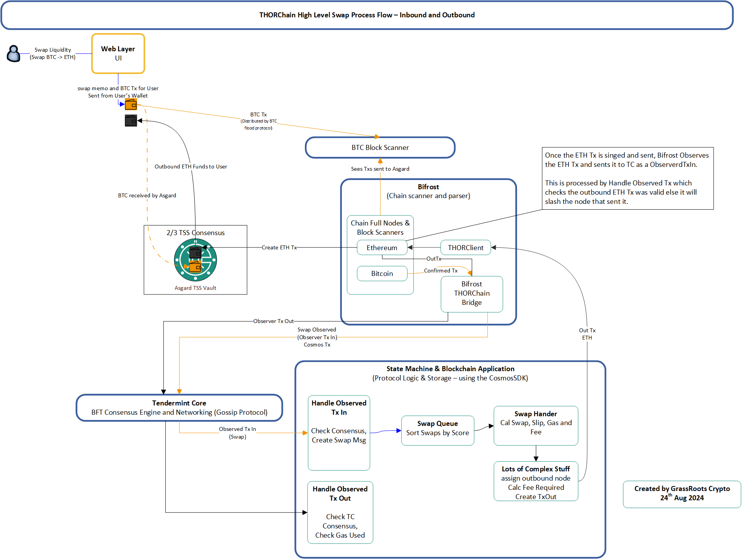
Task: Click the Created by GrassRoots Crypto box
Action: 682,494
